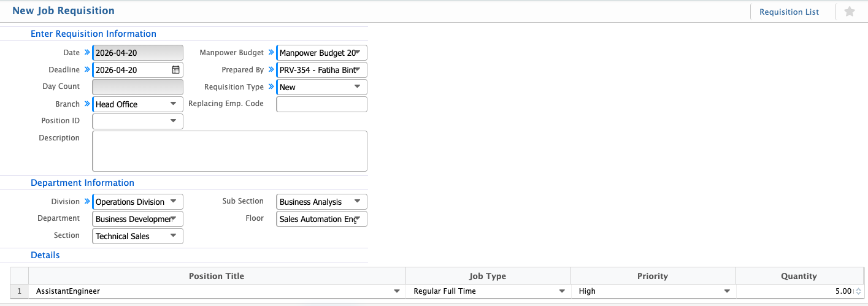
Task: Click inside the Description text area
Action: pos(229,151)
